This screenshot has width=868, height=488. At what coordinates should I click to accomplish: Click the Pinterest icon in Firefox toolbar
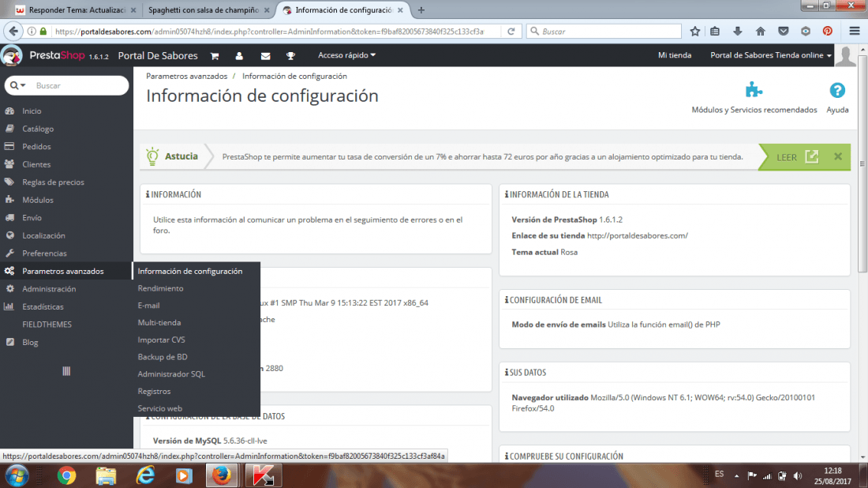point(827,32)
